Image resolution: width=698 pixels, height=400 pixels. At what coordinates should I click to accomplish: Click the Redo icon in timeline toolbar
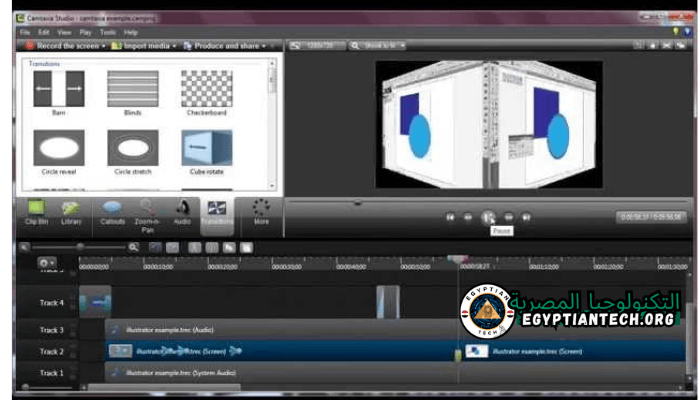tap(172, 247)
